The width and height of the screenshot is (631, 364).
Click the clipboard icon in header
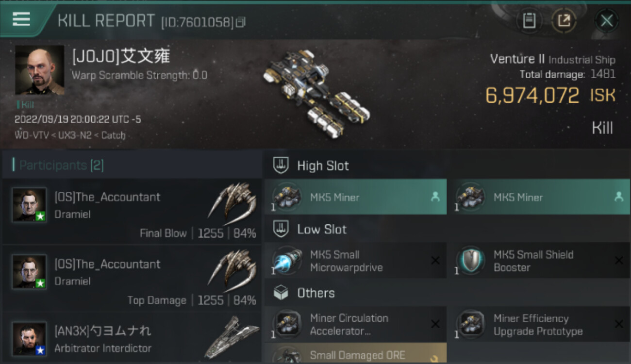[529, 21]
